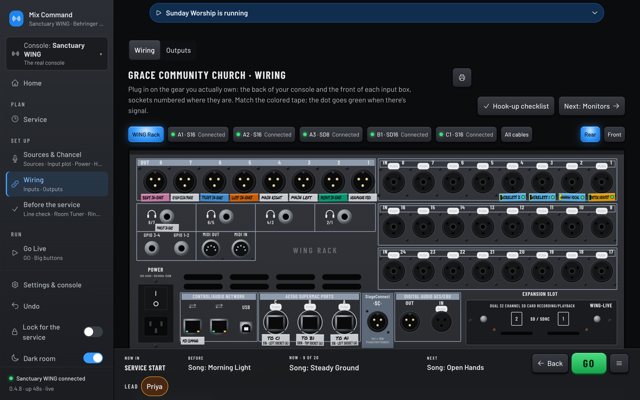Toggle Lock for the service switch
The image size is (640, 400).
93,332
